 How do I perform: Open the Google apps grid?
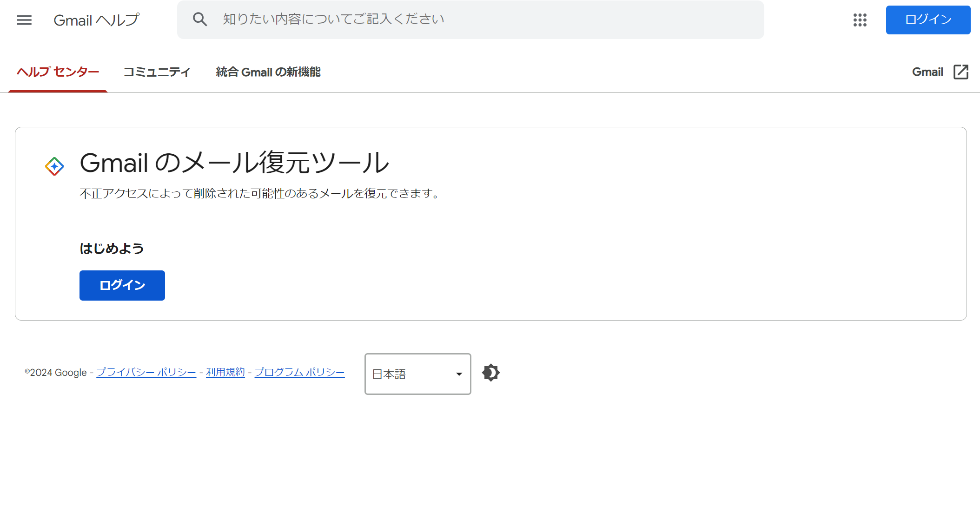860,20
